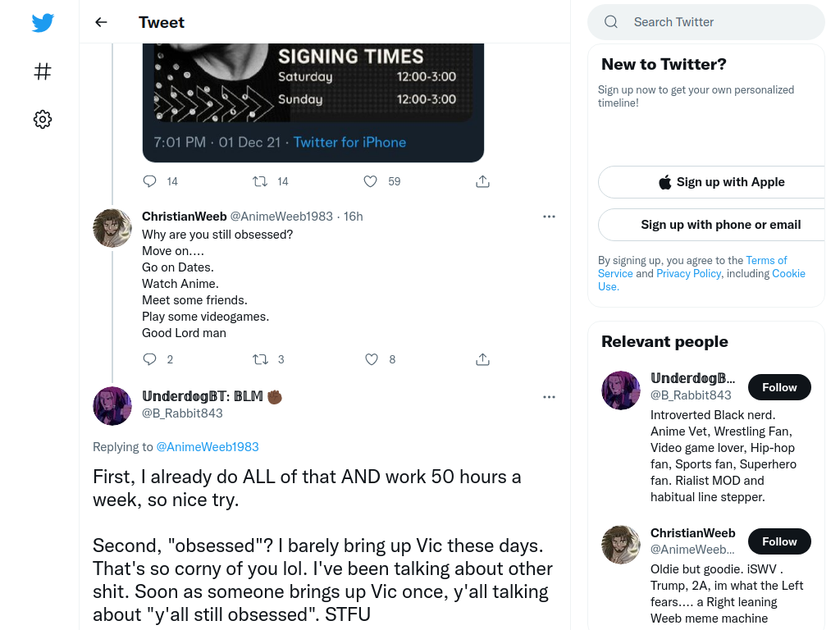The width and height of the screenshot is (840, 630).
Task: Go back using the left arrow
Action: 101,22
